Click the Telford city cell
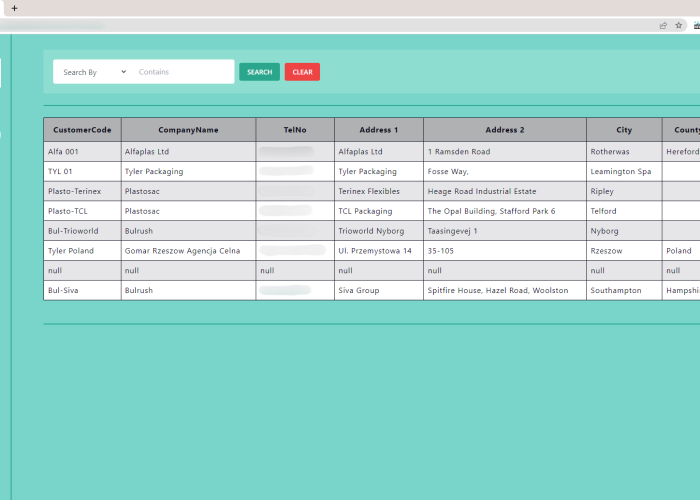 point(624,211)
